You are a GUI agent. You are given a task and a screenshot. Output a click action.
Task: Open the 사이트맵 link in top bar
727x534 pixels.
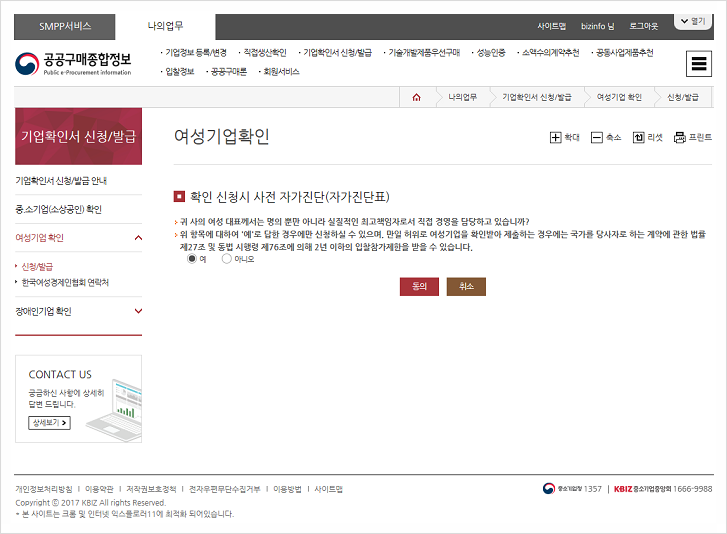551,26
